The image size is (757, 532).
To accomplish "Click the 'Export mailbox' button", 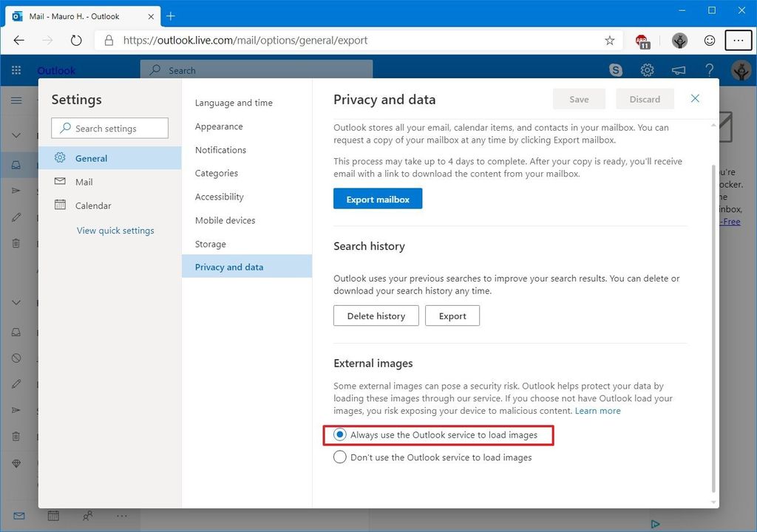I will 377,198.
